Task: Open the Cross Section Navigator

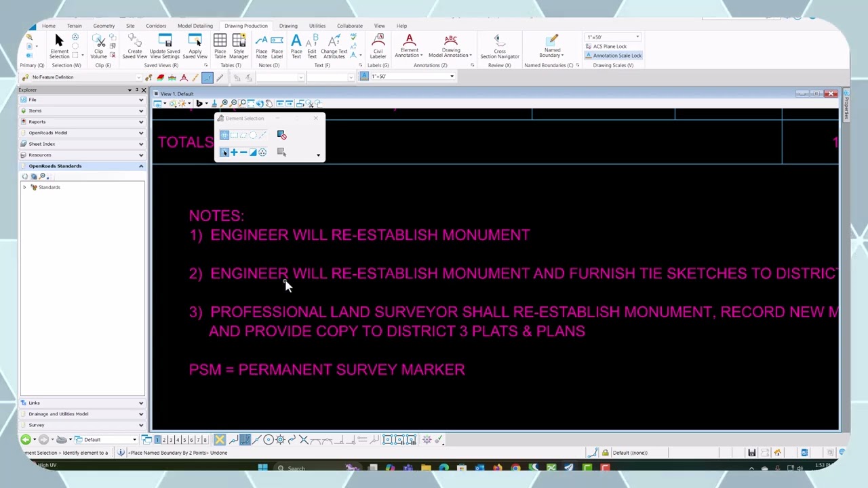Action: tap(500, 46)
